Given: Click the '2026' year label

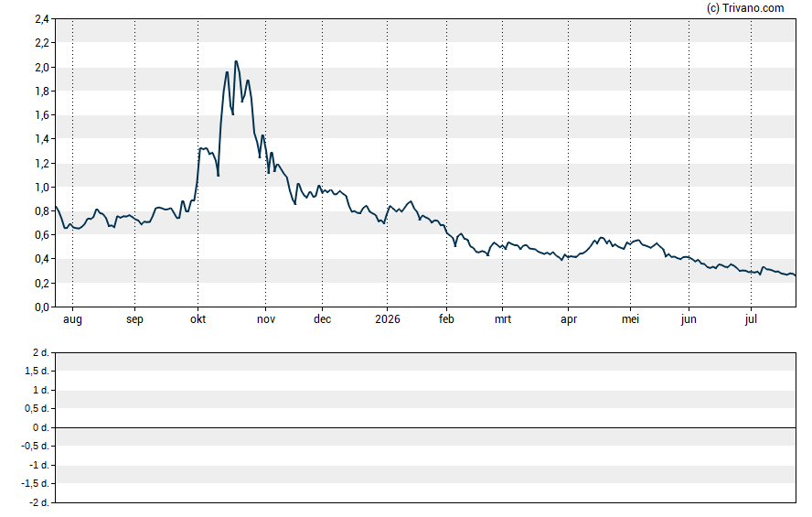Looking at the screenshot, I should coord(388,318).
